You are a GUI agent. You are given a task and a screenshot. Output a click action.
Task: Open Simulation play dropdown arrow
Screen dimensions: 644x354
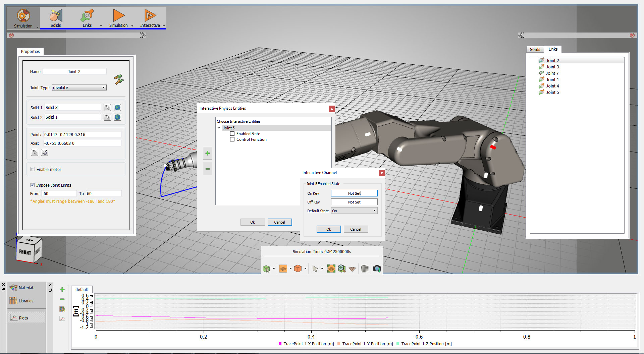pos(132,26)
